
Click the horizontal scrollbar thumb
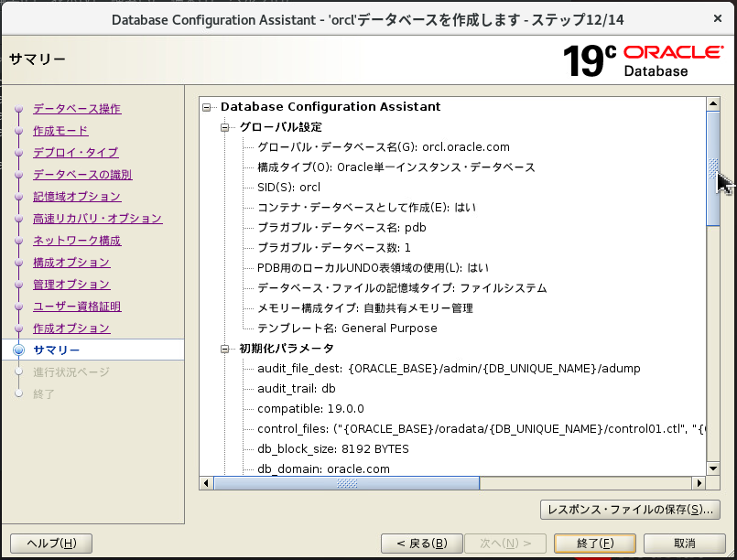347,483
